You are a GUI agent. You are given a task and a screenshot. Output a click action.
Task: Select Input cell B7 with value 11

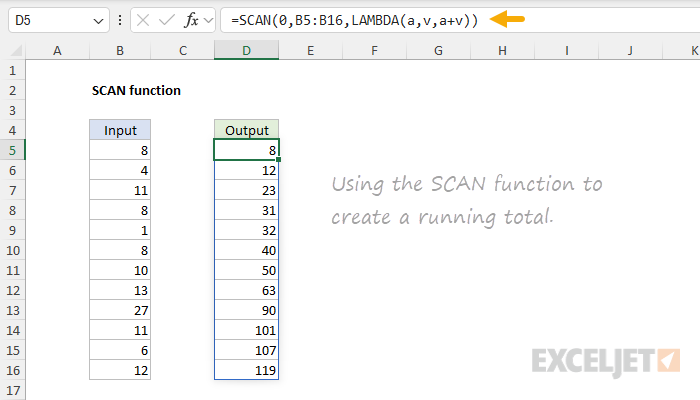[x=120, y=190]
